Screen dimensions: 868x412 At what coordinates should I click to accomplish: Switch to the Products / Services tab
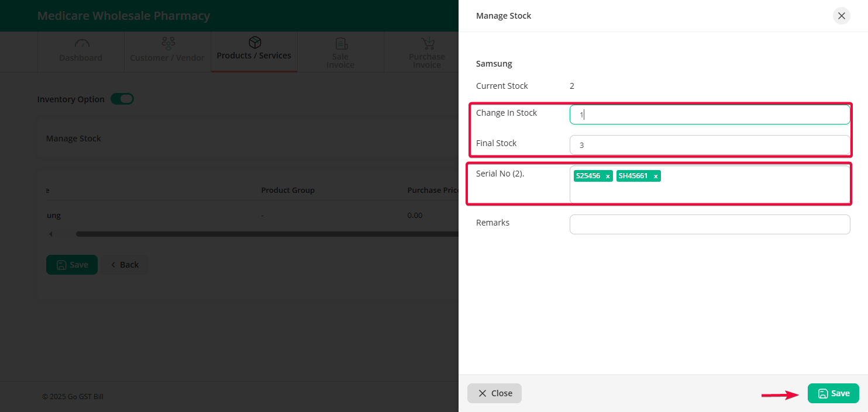click(254, 56)
